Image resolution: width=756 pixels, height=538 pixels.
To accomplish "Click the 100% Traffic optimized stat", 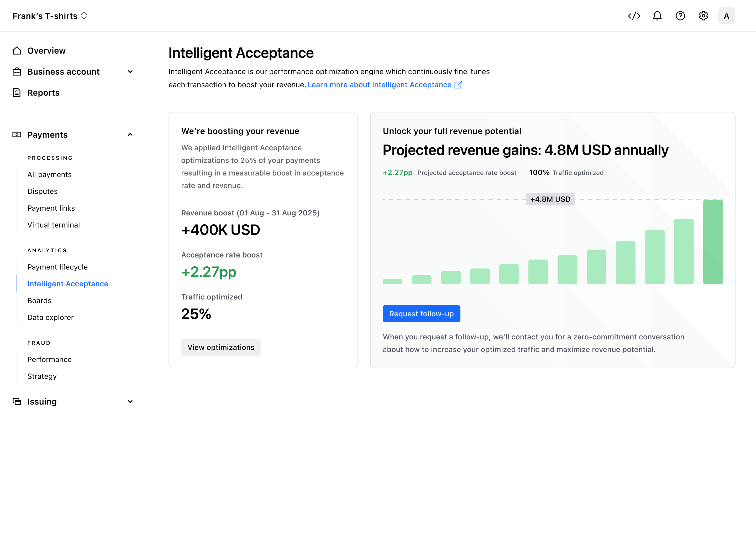I will pyautogui.click(x=566, y=173).
